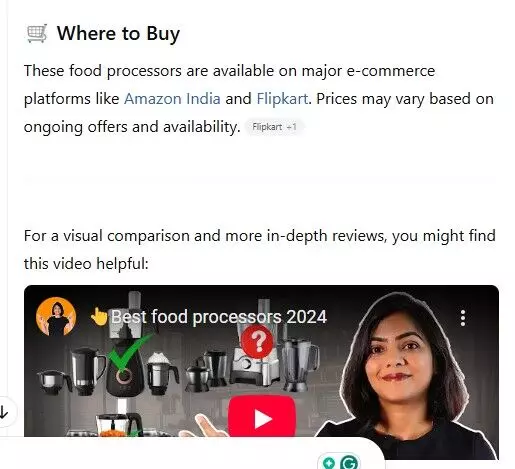Screen dimensions: 515x469
Task: Click the Prices may vary based on sentence
Action: (405, 99)
